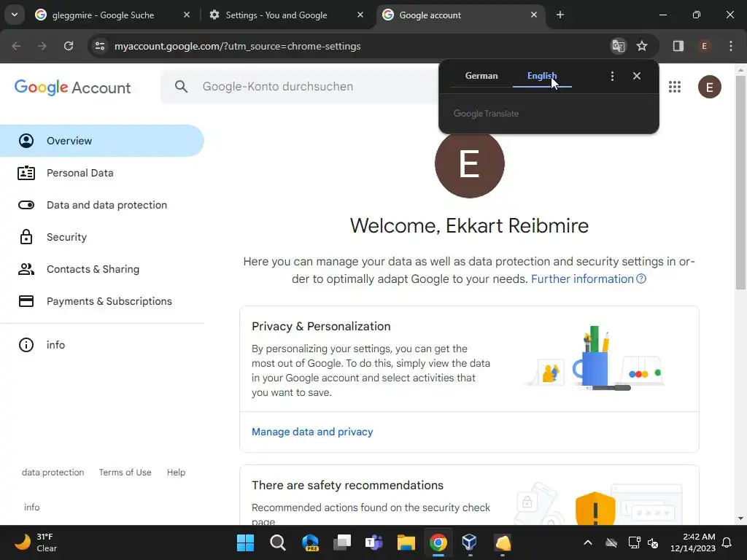Image resolution: width=747 pixels, height=560 pixels.
Task: Click the large profile picture E
Action: pyautogui.click(x=470, y=163)
